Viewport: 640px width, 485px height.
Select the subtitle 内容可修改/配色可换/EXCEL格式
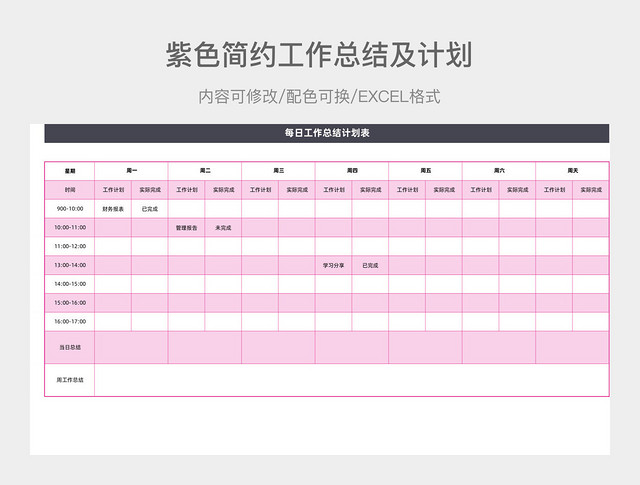319,97
